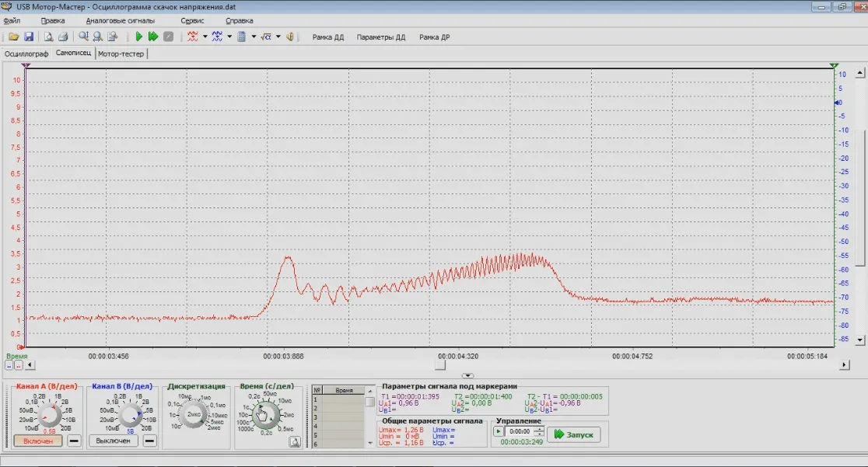
Task: Click the Umax= 1,26 В value
Action: [401, 430]
